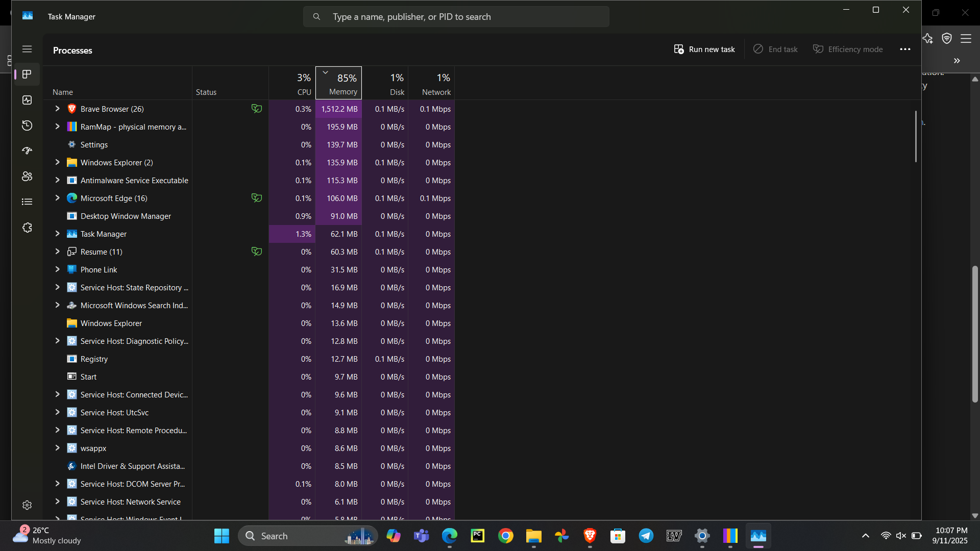
Task: Expand the Brave Browser process group
Action: tap(57, 109)
